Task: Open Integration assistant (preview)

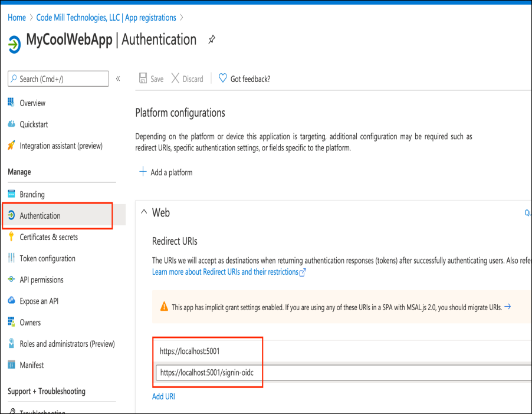Action: 61,146
